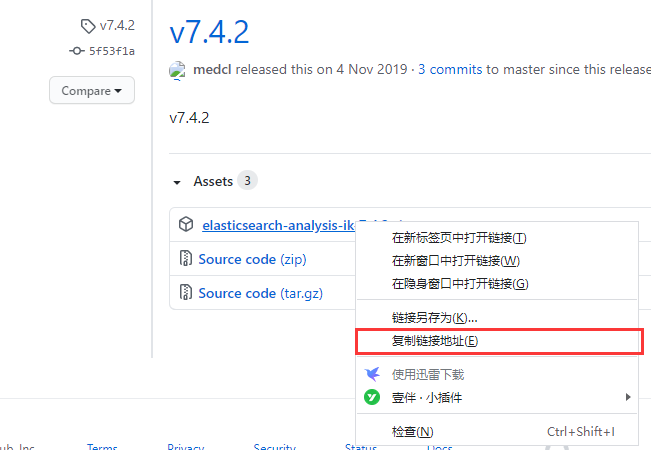Screen dimensions: 651x450
Task: Click package icon beside elasticsearch-analysis-ik
Action: (x=186, y=224)
